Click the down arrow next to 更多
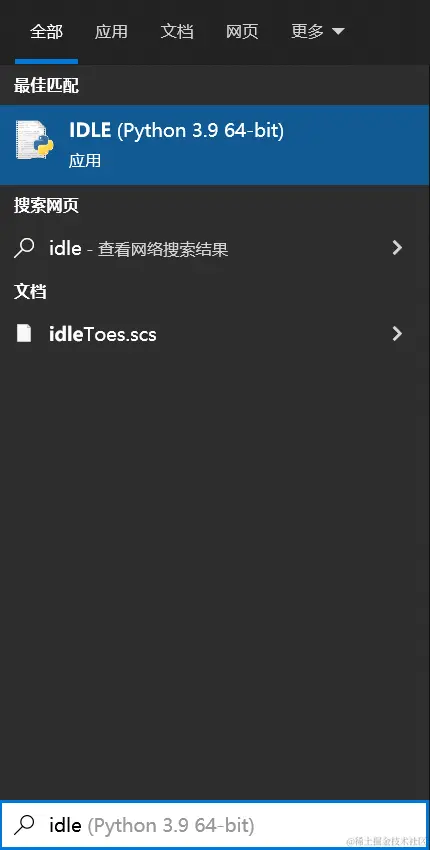 click(x=338, y=32)
